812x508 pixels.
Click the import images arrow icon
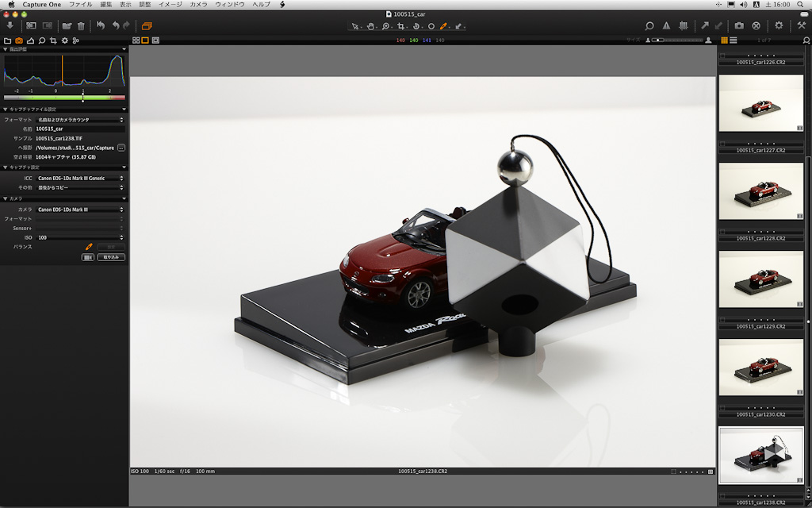point(10,25)
